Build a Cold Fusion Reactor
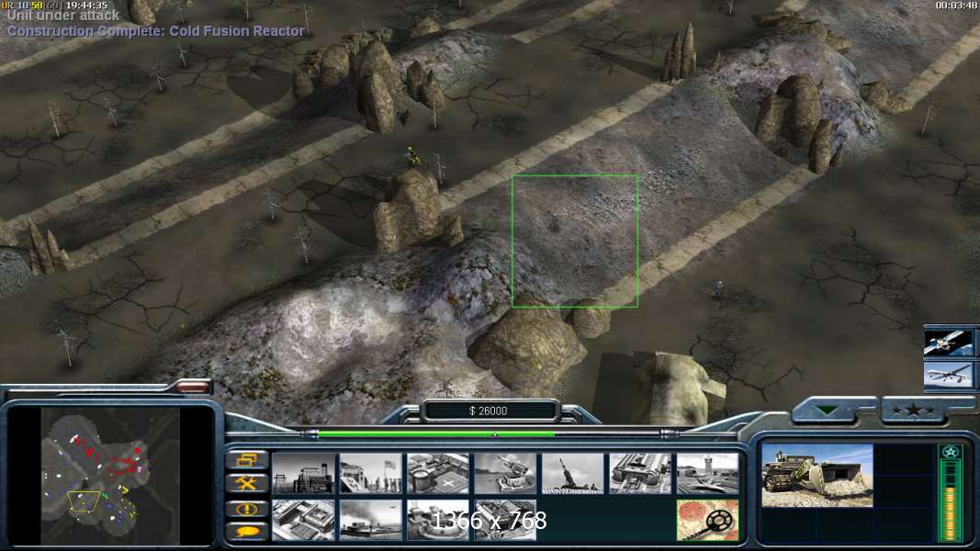 tap(303, 474)
